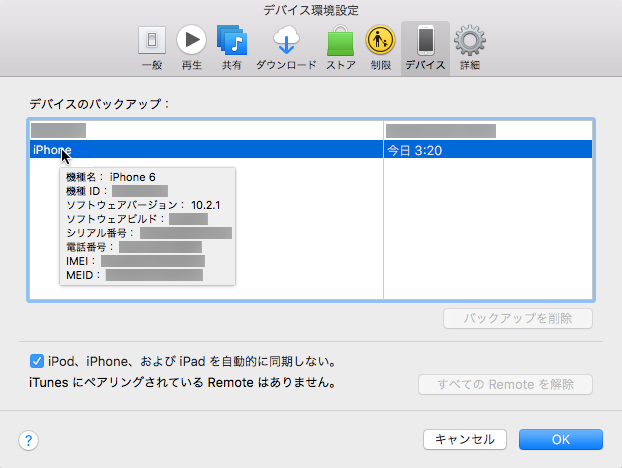Click the キャンセル button
Image resolution: width=622 pixels, height=468 pixels.
(465, 439)
